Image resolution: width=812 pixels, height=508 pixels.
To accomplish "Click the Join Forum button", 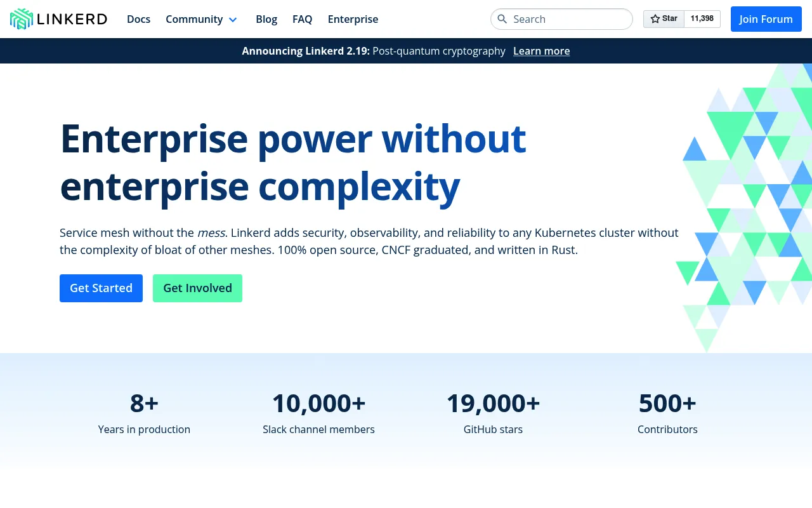I will (x=766, y=19).
